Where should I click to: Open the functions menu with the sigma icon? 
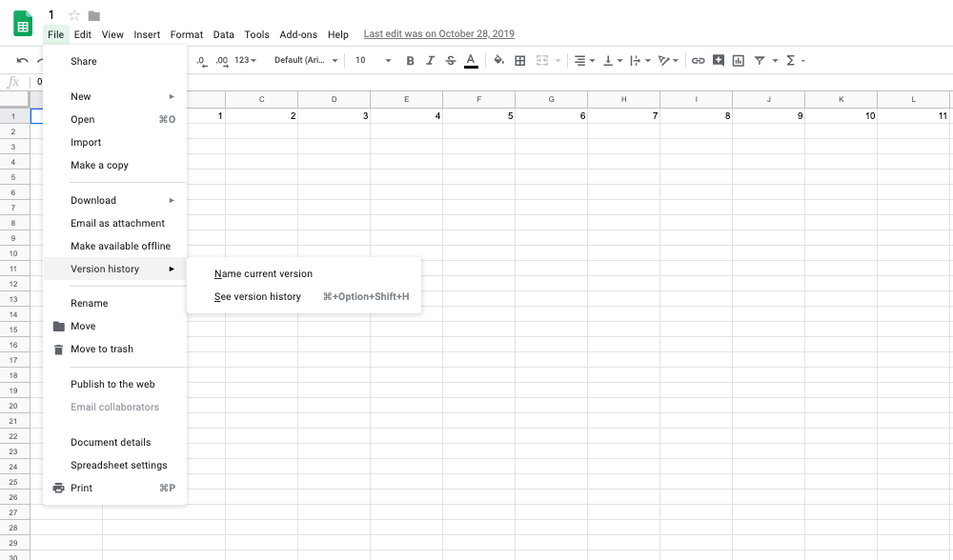791,60
